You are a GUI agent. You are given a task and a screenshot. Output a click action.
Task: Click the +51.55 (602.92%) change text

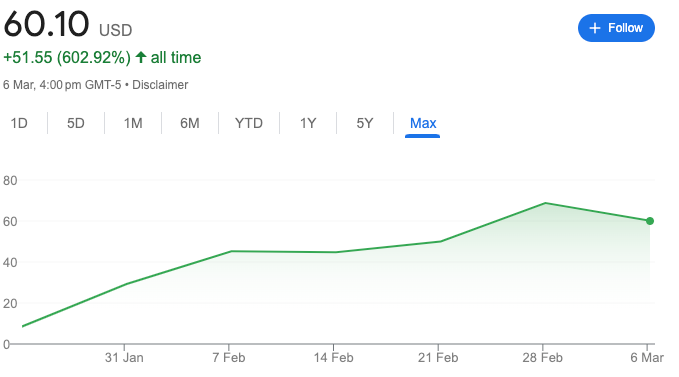[x=67, y=58]
